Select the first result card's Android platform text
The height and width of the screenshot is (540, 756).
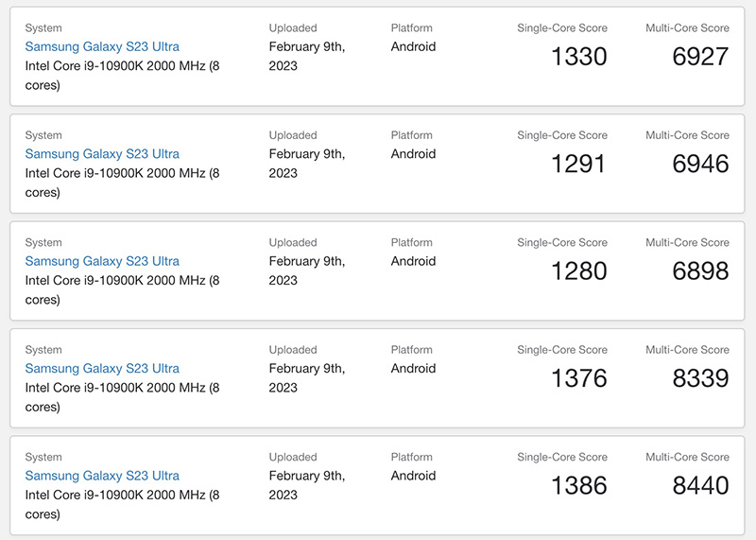pyautogui.click(x=413, y=46)
